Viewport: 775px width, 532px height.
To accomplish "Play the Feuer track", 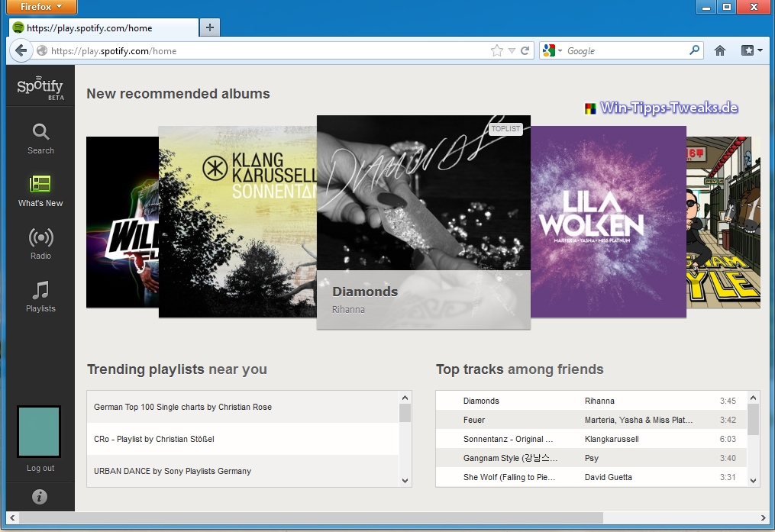I will tap(591, 420).
